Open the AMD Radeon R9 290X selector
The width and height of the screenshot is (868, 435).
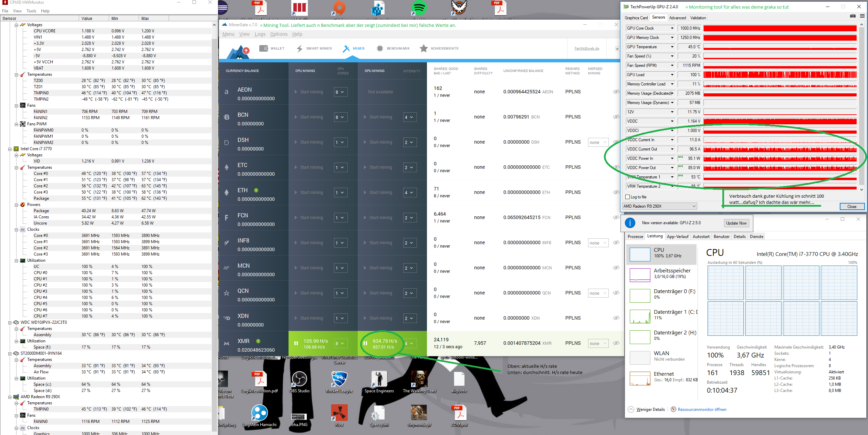[x=659, y=206]
